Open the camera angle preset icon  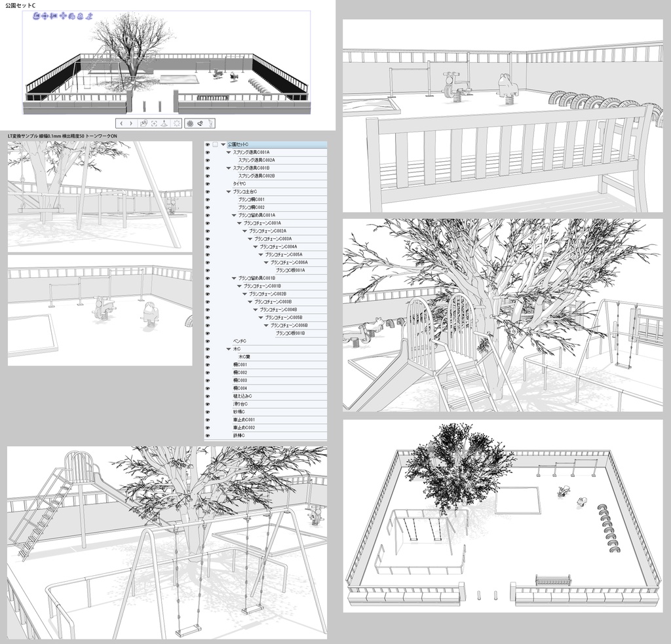pyautogui.click(x=144, y=123)
